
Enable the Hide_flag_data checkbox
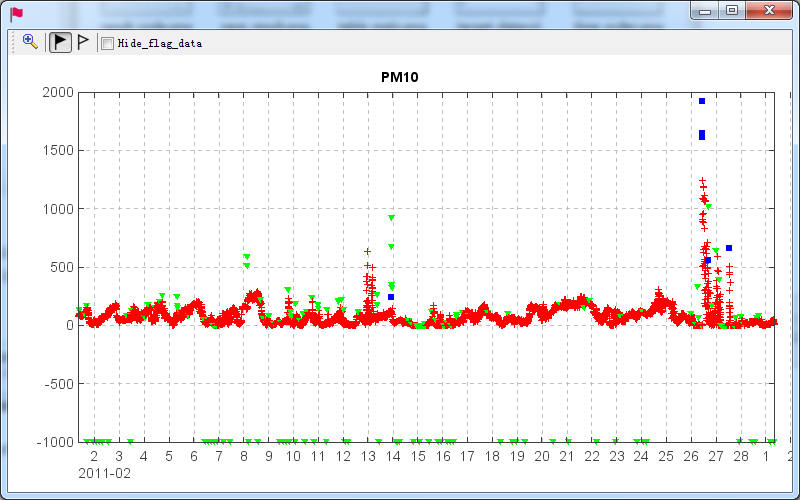coord(107,43)
